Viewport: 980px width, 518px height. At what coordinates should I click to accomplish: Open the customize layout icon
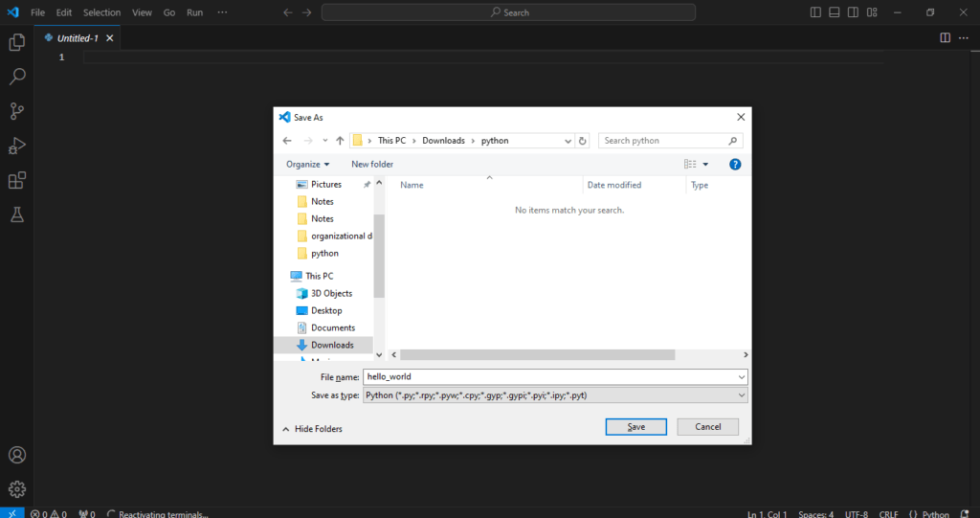tap(872, 12)
